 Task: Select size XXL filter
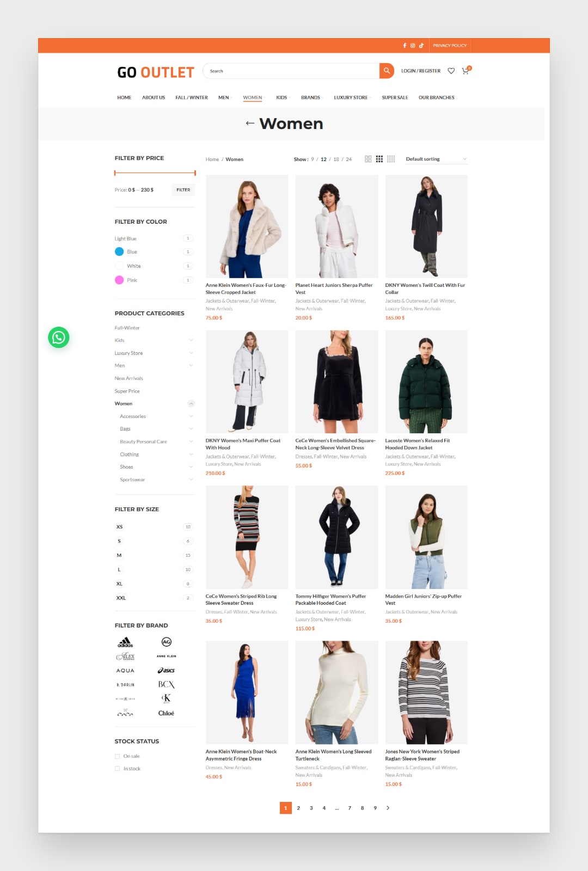[121, 598]
